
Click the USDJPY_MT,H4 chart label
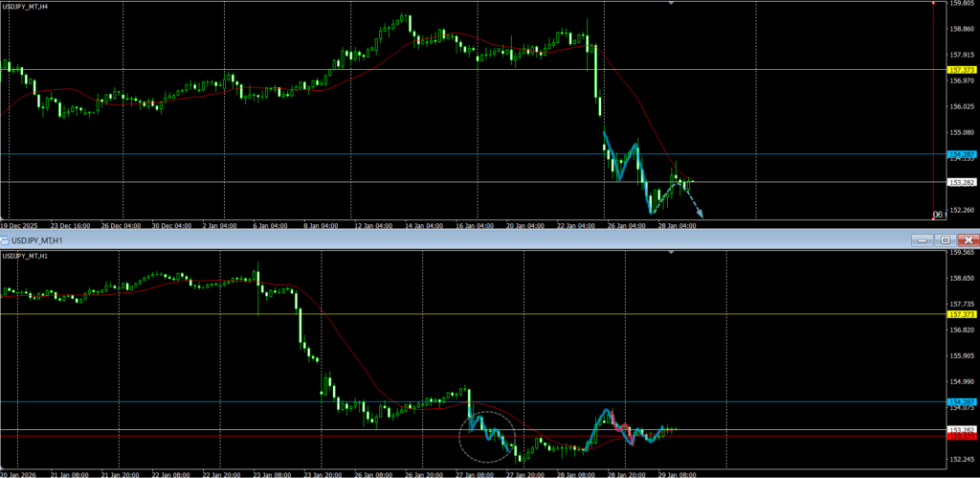click(27, 7)
